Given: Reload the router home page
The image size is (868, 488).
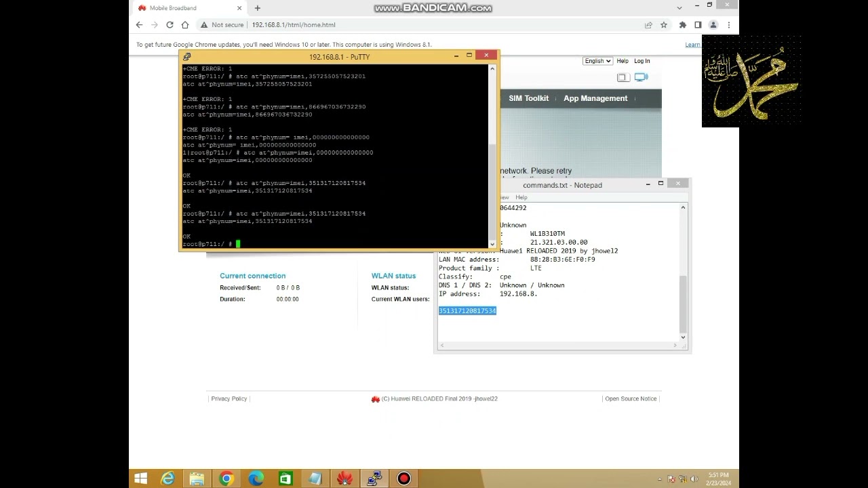Looking at the screenshot, I should pos(170,24).
